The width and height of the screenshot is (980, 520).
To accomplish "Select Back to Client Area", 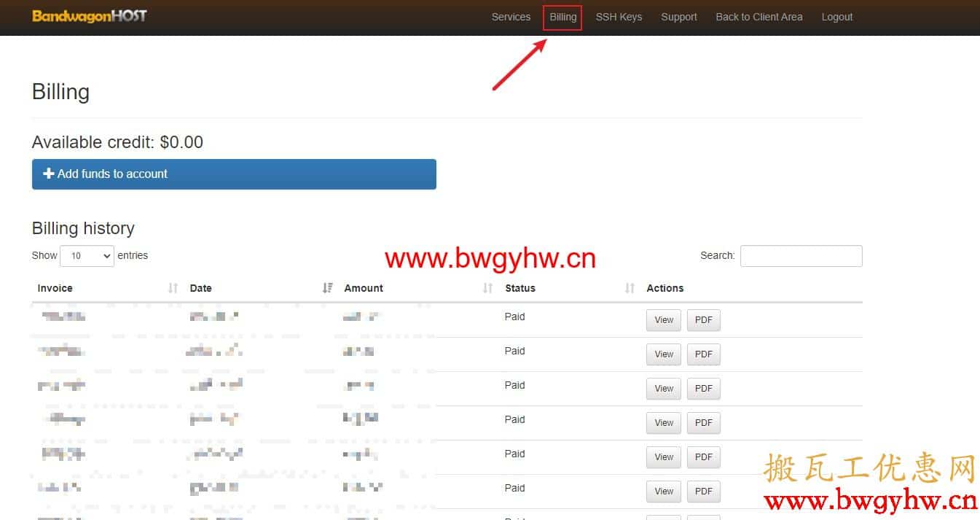I will (x=759, y=17).
